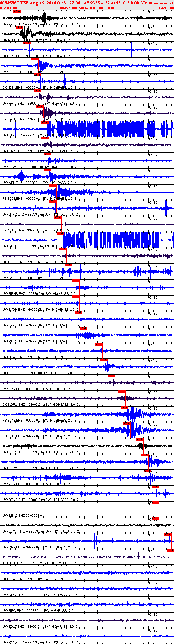Select the CC.SVIC.EHZ station label
The width and height of the screenshot is (174, 644).
[x=13, y=88]
